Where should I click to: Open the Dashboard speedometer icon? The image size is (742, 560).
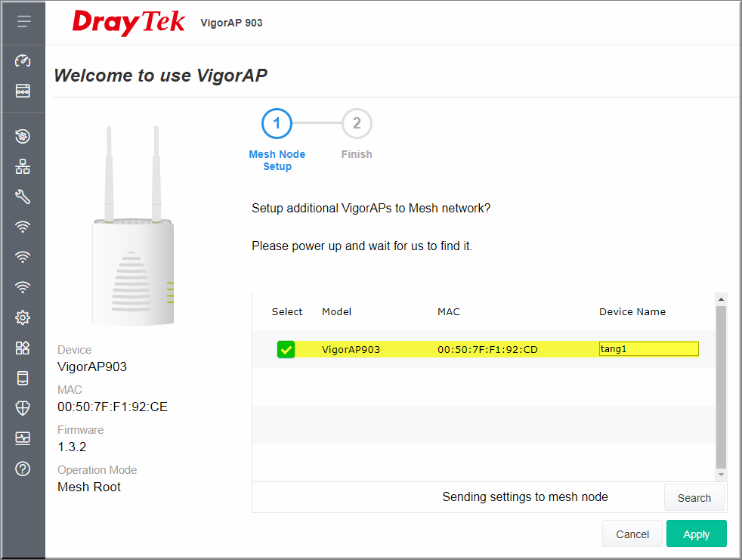pos(23,60)
